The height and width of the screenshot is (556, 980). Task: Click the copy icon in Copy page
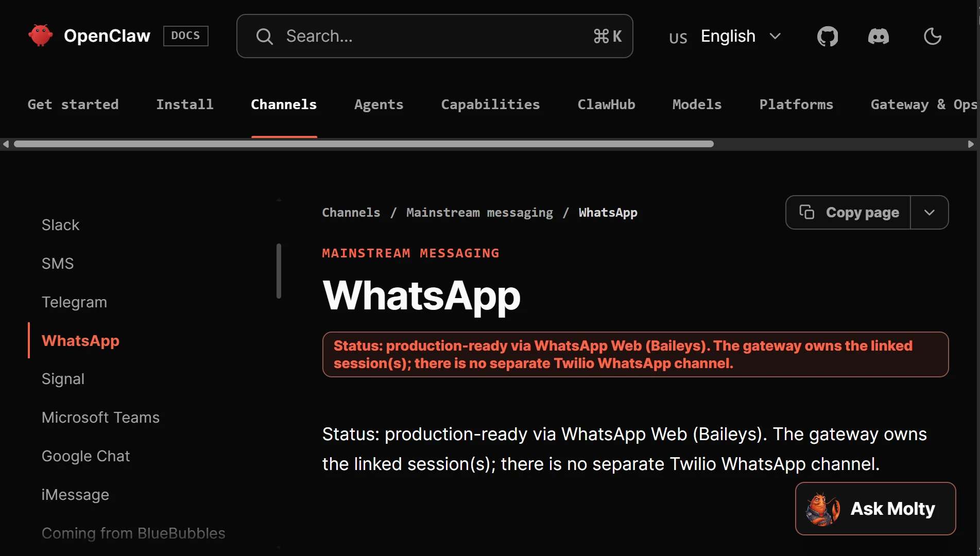click(806, 212)
